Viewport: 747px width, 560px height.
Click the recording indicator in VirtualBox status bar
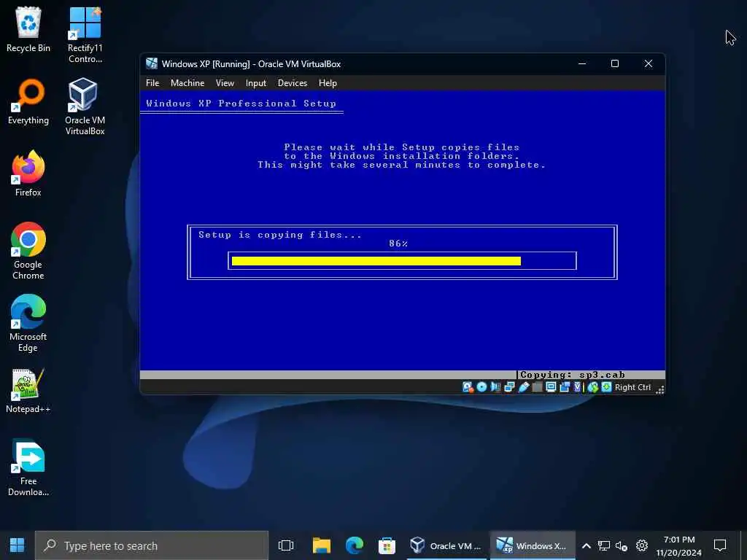pos(565,387)
